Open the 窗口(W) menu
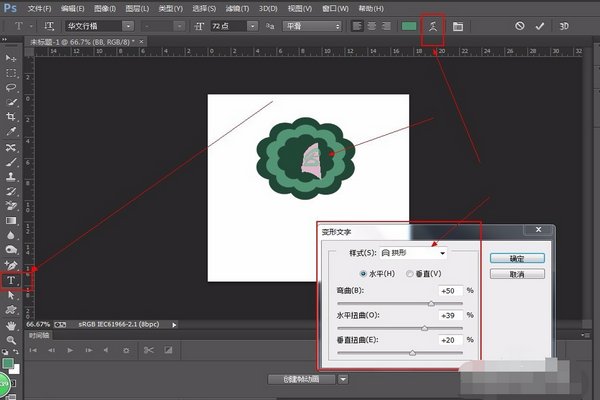Image resolution: width=600 pixels, height=400 pixels. point(335,8)
